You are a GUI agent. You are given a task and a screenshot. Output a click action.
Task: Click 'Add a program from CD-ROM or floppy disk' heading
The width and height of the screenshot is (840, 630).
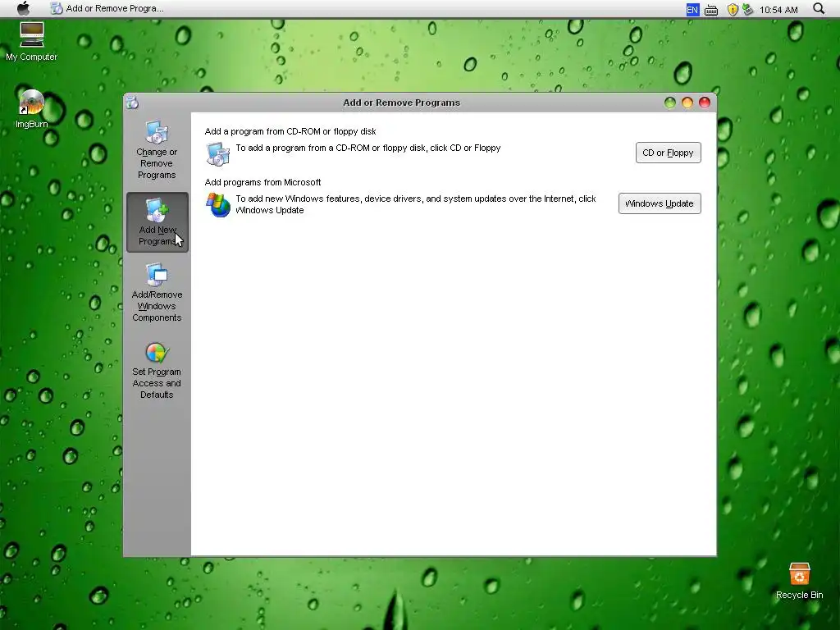pos(290,131)
